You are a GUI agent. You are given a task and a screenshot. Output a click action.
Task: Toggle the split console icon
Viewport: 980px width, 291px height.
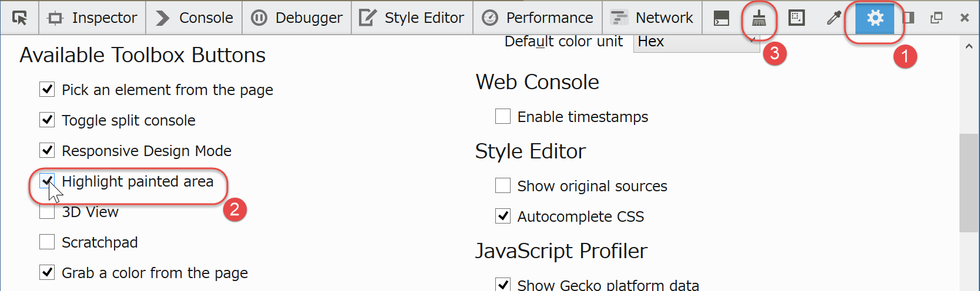(x=721, y=18)
